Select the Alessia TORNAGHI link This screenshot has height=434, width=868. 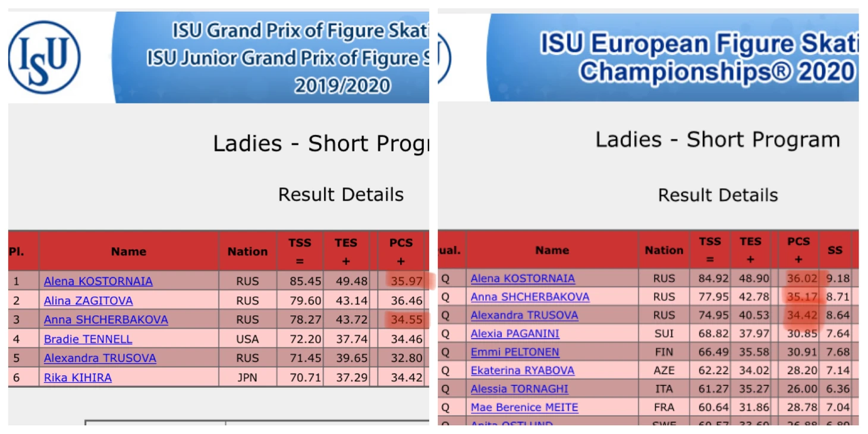[x=520, y=389]
